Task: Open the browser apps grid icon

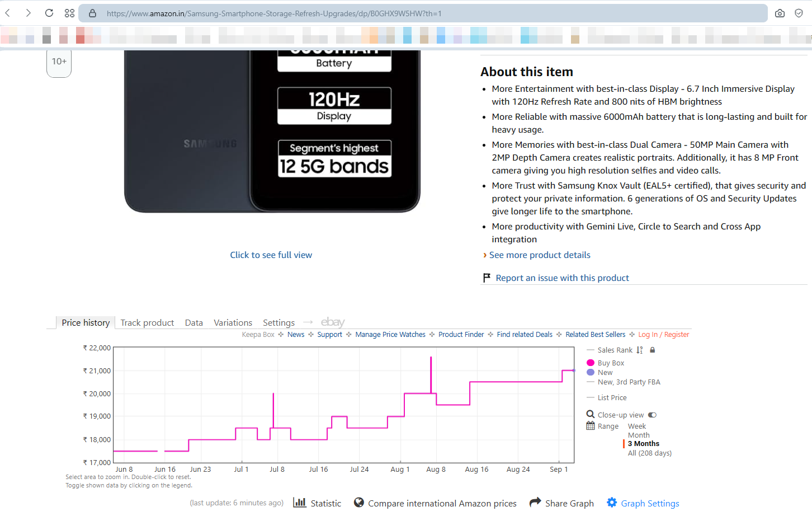Action: 69,13
